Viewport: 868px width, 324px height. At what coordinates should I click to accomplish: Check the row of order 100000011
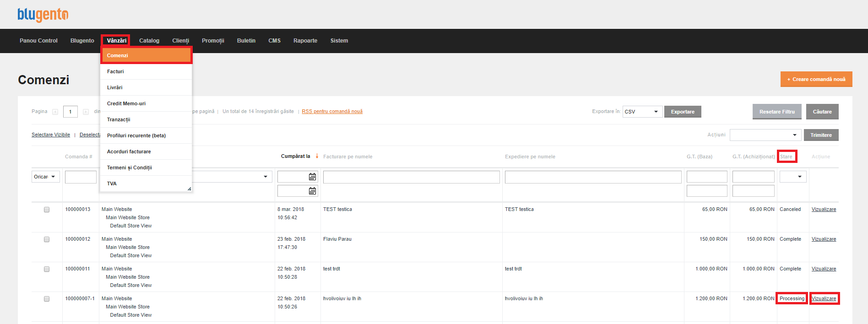click(x=47, y=269)
